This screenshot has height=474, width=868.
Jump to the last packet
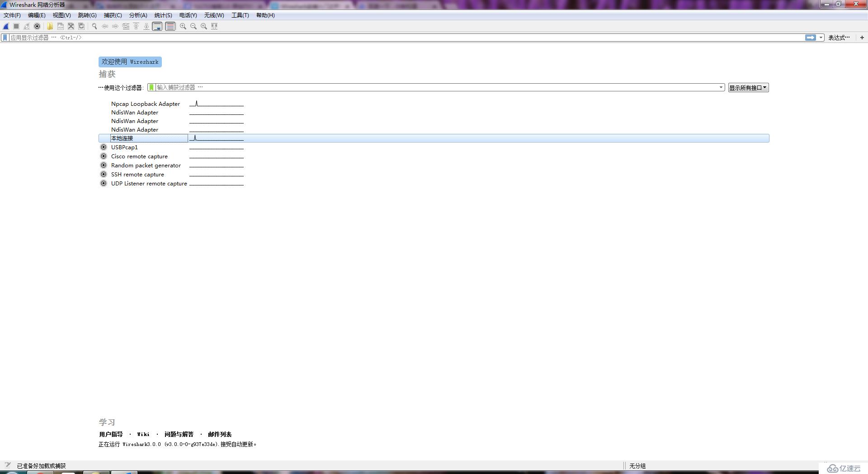coord(146,26)
